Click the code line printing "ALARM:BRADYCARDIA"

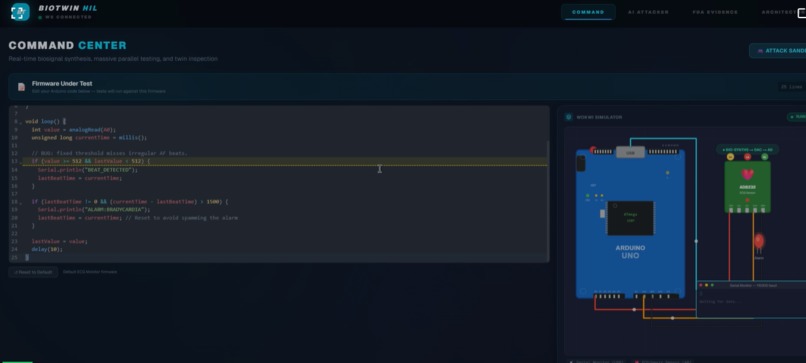click(94, 210)
